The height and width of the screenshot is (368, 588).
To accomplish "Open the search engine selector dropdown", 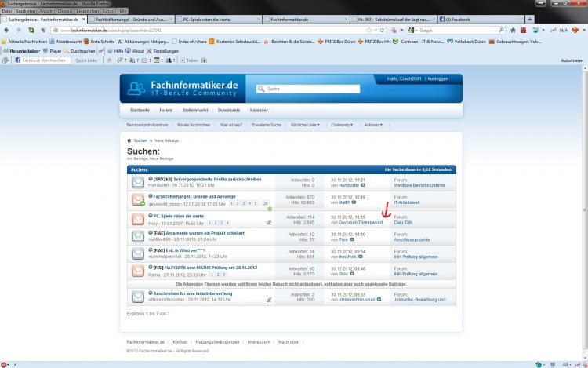I will click(412, 30).
